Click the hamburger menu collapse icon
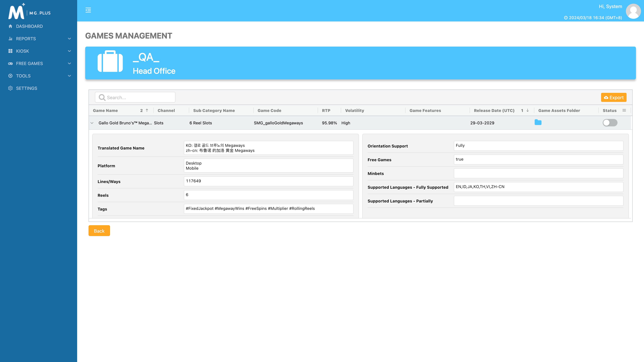Image resolution: width=644 pixels, height=362 pixels. click(88, 10)
